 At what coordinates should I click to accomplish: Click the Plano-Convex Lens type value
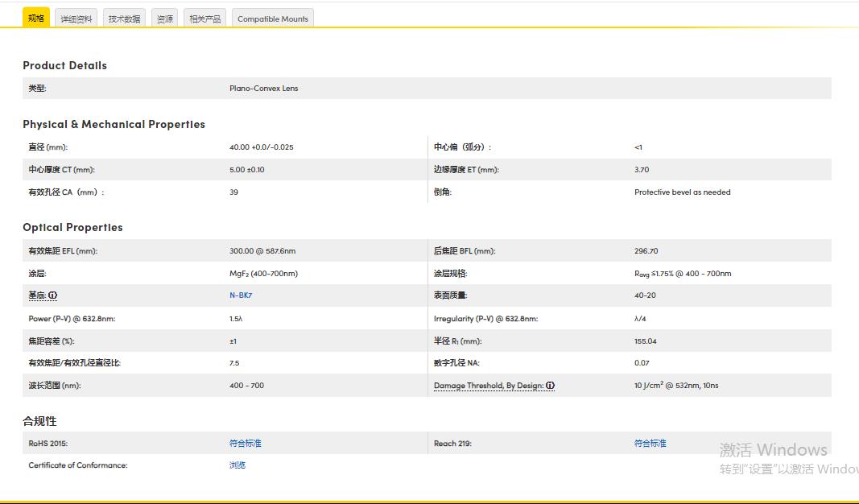(263, 89)
